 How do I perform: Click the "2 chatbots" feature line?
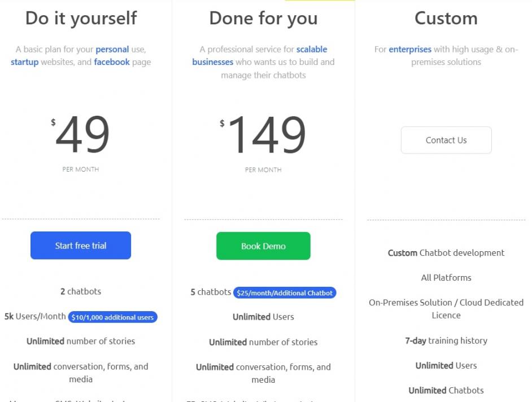pos(81,291)
